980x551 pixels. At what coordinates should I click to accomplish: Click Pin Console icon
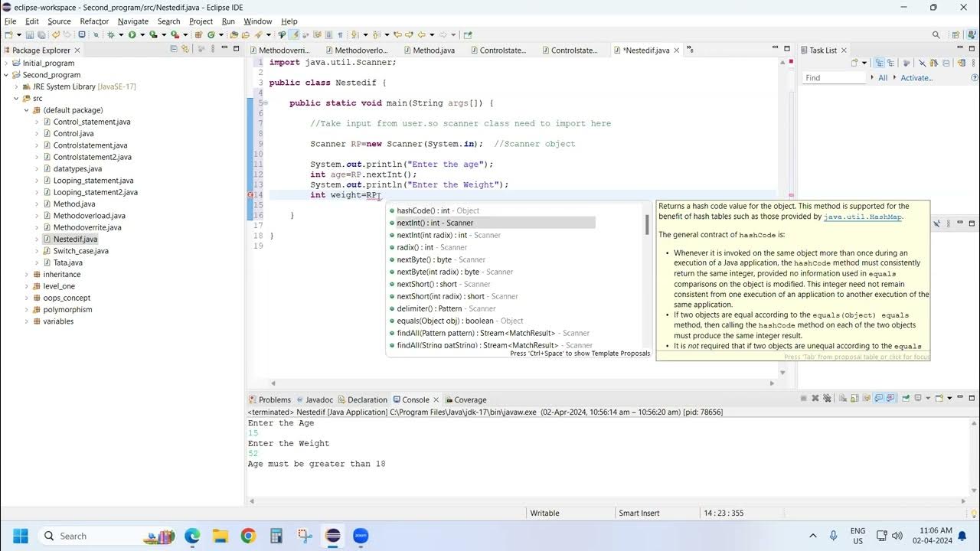pyautogui.click(x=906, y=398)
